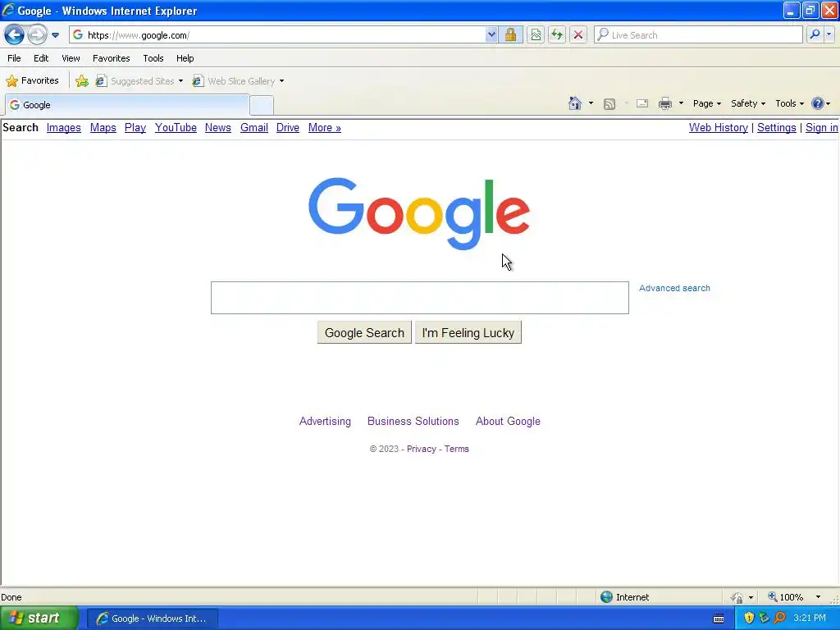Expand the address bar URL dropdown
Screen dimensions: 840x630
pyautogui.click(x=491, y=34)
